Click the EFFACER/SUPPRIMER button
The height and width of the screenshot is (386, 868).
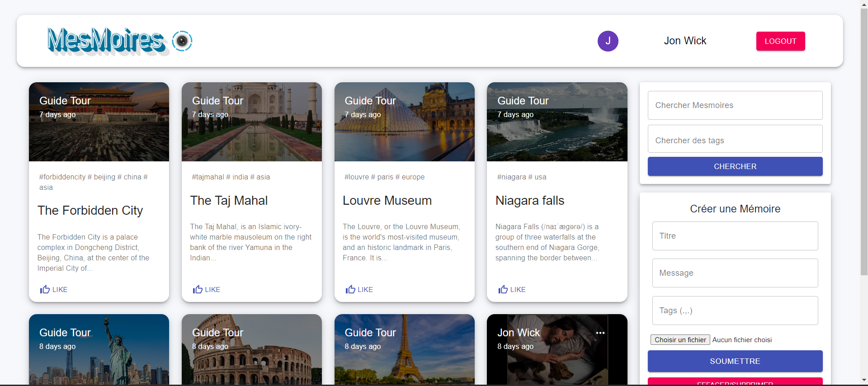pos(735,382)
